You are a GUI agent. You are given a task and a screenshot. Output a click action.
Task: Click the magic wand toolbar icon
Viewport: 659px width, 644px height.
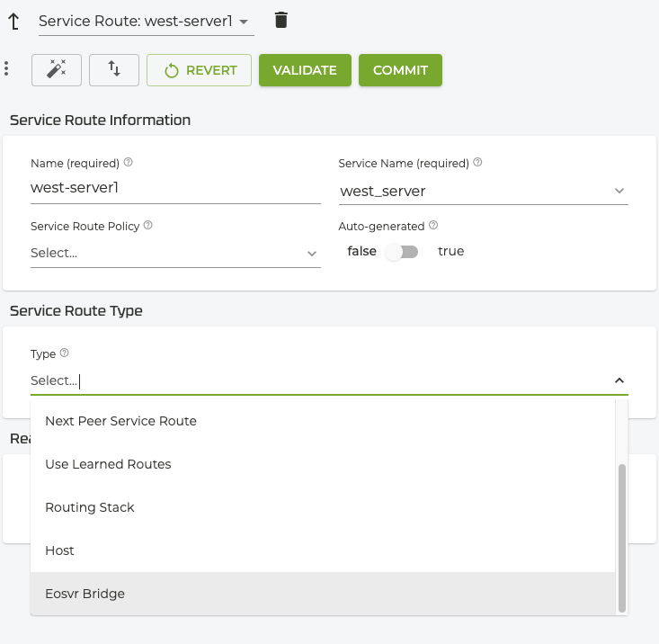pyautogui.click(x=57, y=70)
